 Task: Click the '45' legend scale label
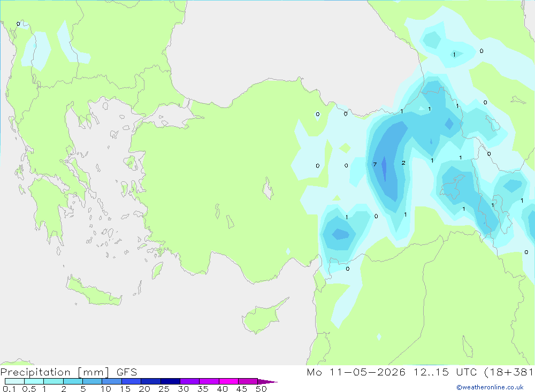coord(242,389)
